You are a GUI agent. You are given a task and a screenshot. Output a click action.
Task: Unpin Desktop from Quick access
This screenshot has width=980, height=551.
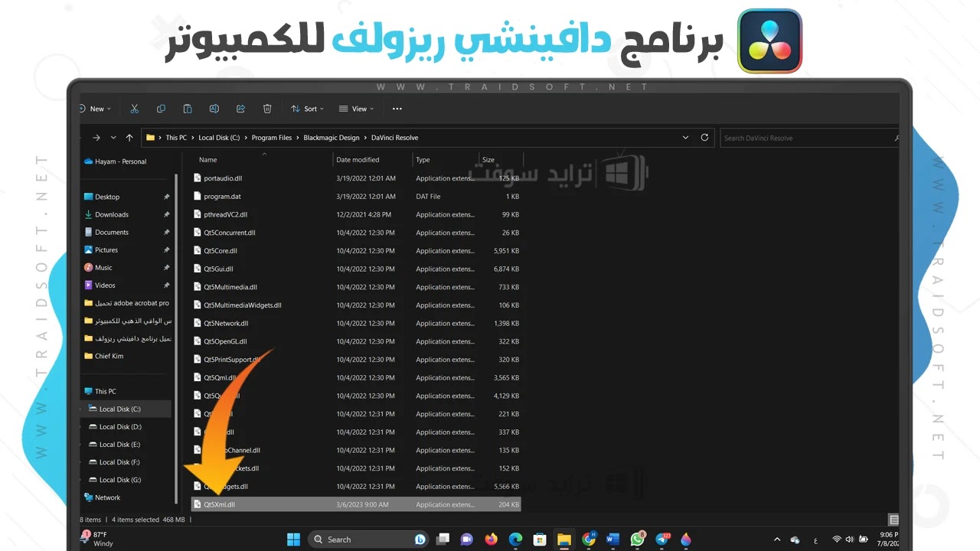(x=167, y=197)
